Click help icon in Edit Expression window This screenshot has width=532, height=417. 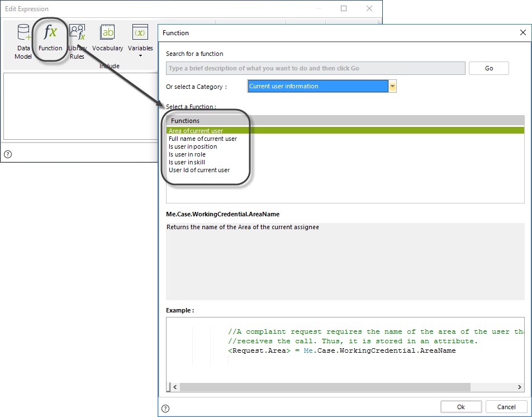[x=8, y=154]
